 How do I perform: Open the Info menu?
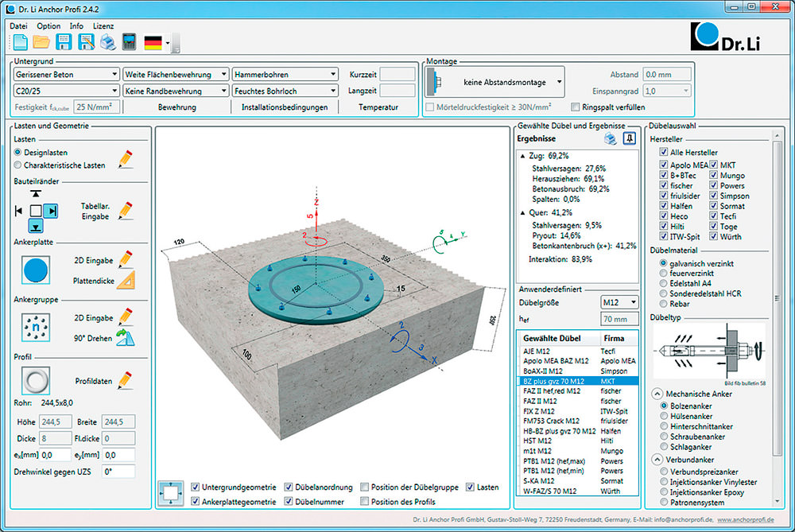coord(76,26)
